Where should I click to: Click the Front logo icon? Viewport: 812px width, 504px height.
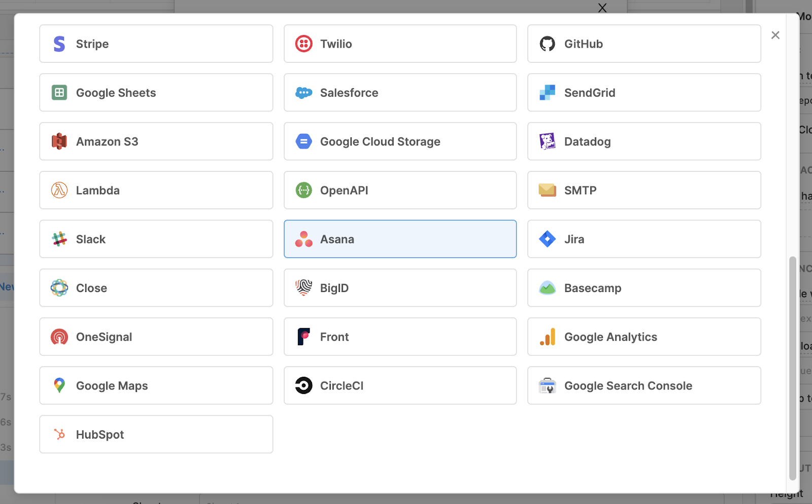coord(303,337)
